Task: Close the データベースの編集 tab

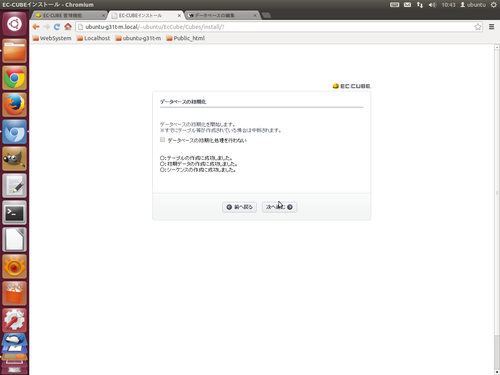Action: coord(255,15)
